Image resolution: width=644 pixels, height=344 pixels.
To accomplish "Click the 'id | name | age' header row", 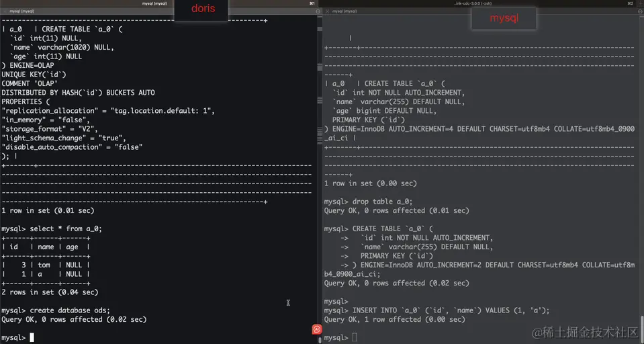I will [x=46, y=247].
